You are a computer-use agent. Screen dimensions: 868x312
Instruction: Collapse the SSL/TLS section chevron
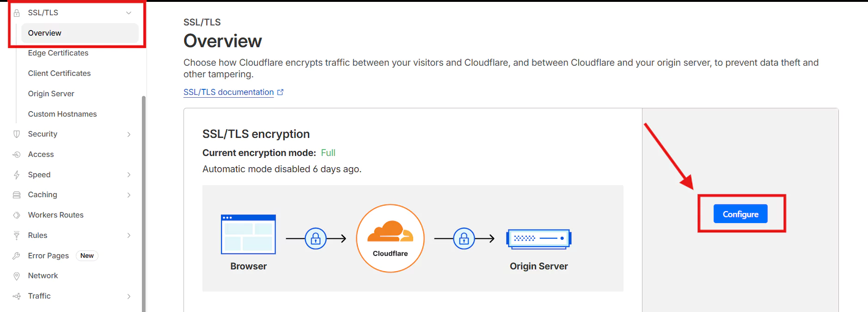[129, 13]
